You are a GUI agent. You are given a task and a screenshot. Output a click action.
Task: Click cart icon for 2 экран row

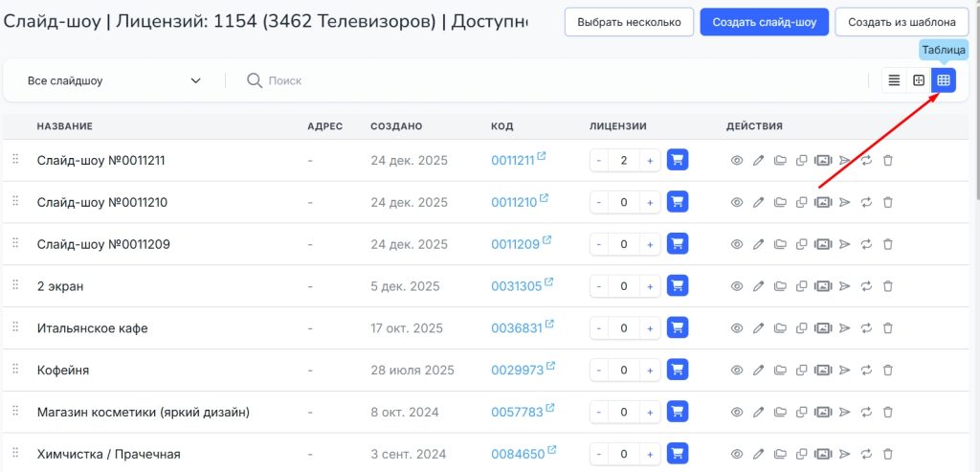coord(678,286)
